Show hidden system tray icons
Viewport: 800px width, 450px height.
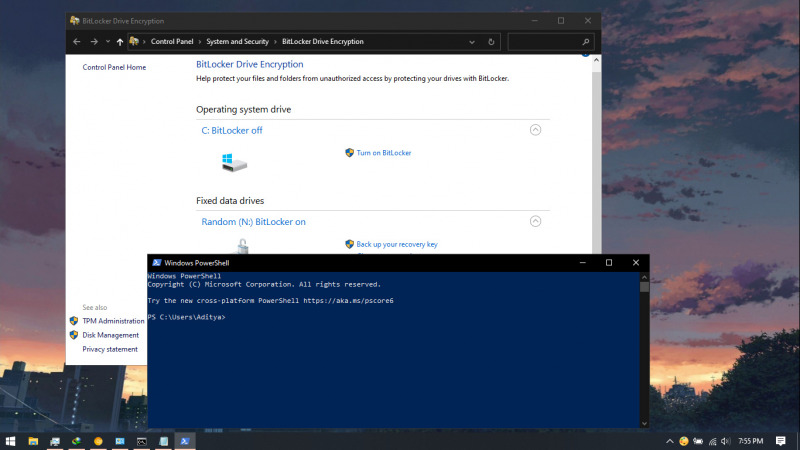(669, 441)
